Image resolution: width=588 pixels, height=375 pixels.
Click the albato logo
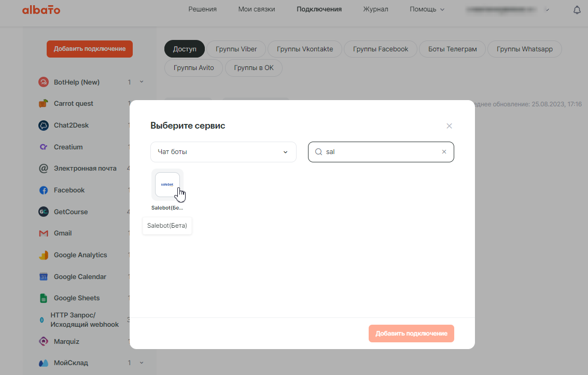41,10
